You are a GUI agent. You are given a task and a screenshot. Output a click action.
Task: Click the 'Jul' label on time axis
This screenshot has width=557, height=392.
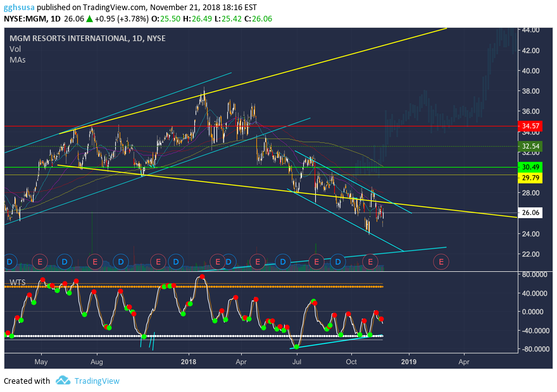coord(297,362)
